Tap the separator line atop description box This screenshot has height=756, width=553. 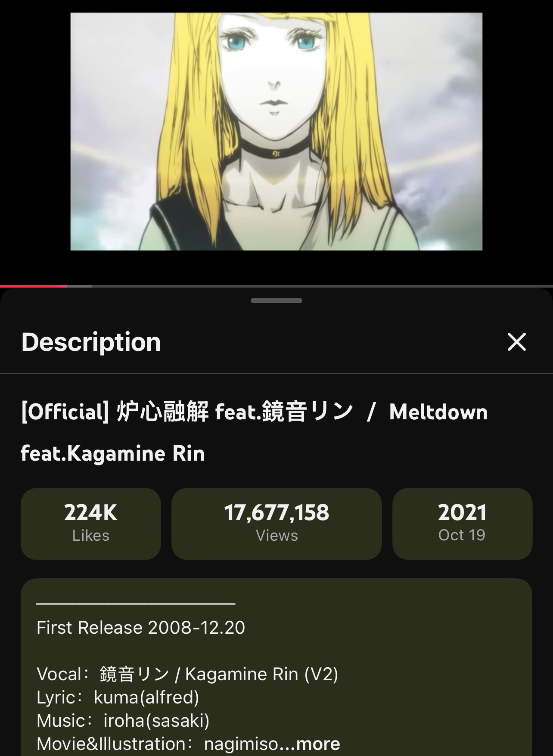[136, 604]
